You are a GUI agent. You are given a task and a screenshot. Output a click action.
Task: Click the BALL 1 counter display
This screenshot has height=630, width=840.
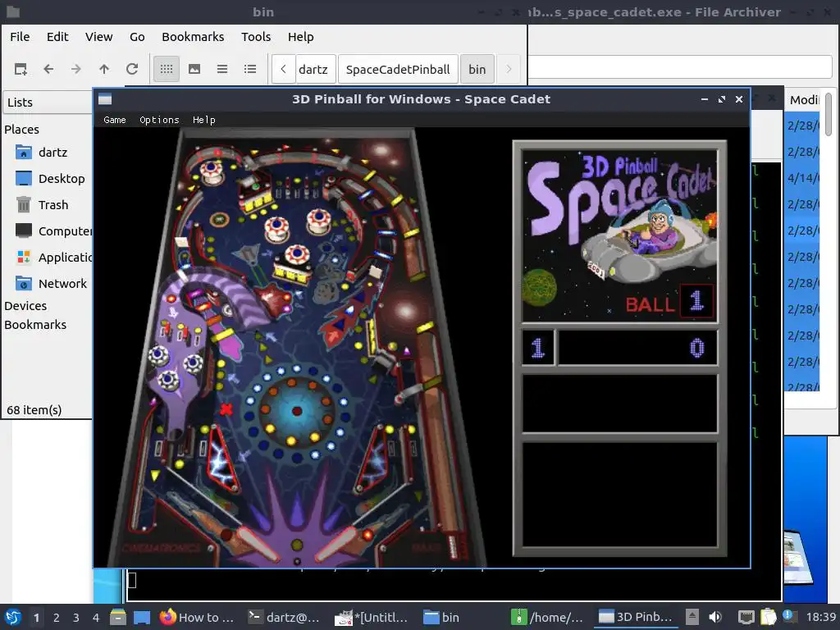pyautogui.click(x=669, y=302)
